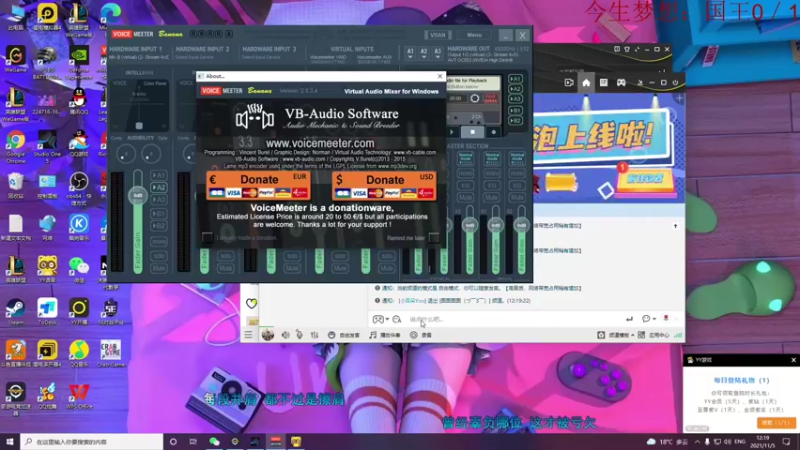800x450 pixels.
Task: Open Steam from the desktop
Action: point(15,312)
